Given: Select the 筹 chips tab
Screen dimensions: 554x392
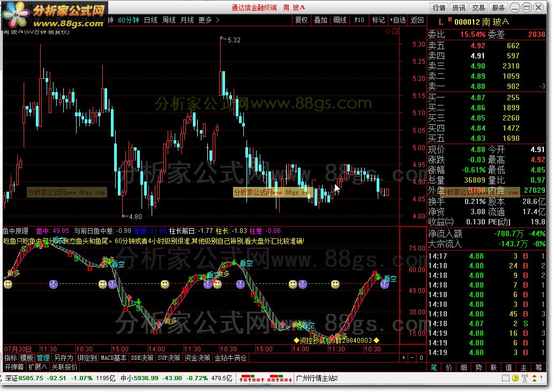Looking at the screenshot, I should 539,367.
